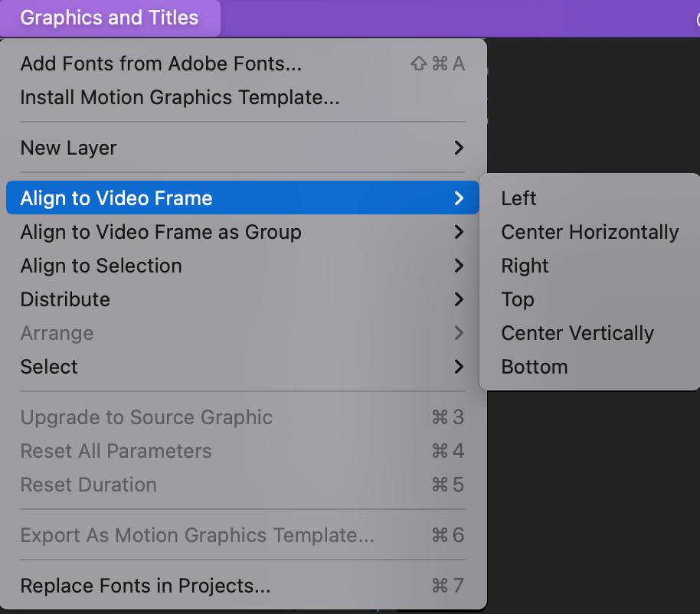Align selected graphic to Left
Image resolution: width=700 pixels, height=614 pixels.
pyautogui.click(x=518, y=198)
